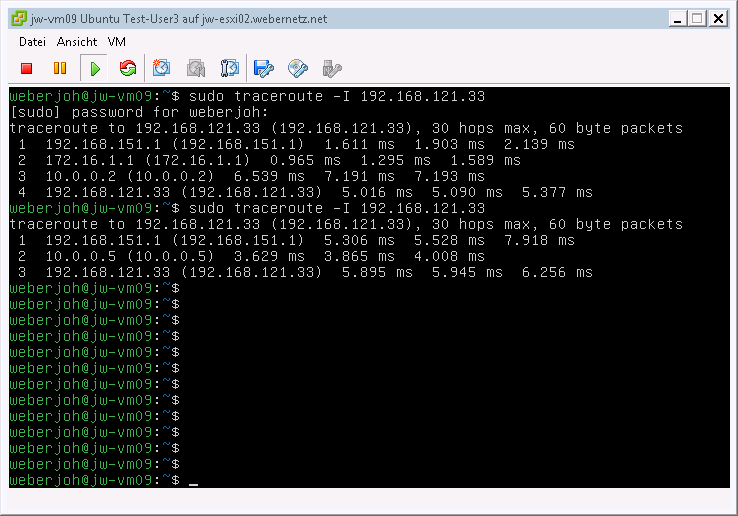Minimize the console window
This screenshot has height=516, width=738.
(x=677, y=19)
